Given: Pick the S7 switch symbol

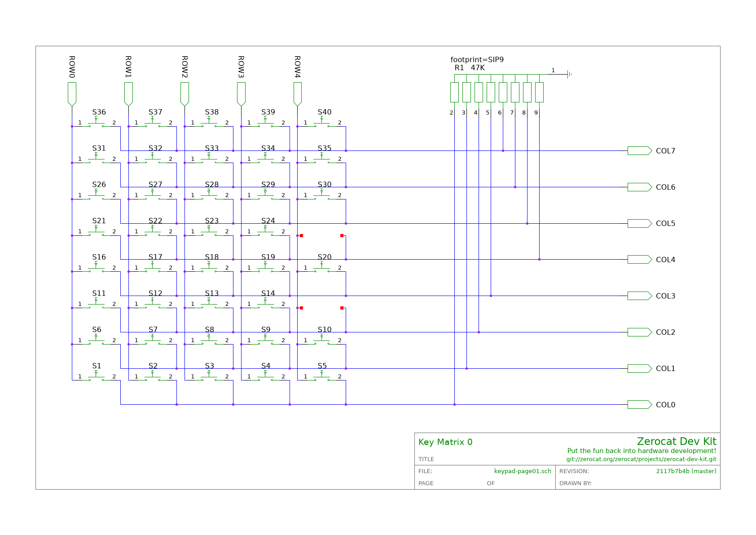Looking at the screenshot, I should click(x=152, y=340).
